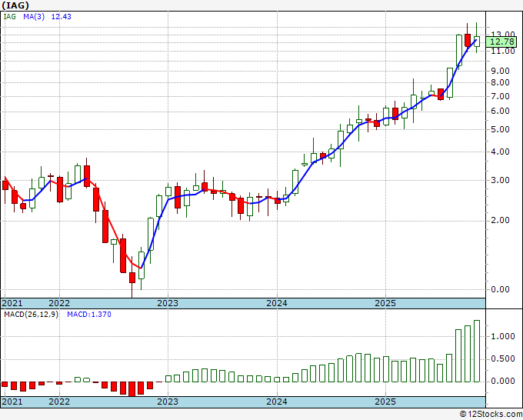Click the 2.00 price axis label

(501, 220)
